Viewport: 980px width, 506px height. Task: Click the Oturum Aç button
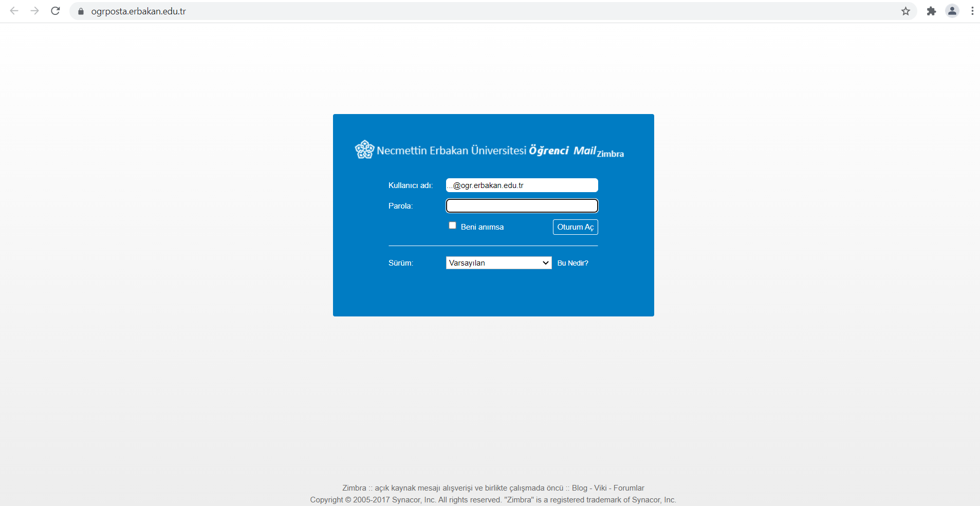point(575,227)
